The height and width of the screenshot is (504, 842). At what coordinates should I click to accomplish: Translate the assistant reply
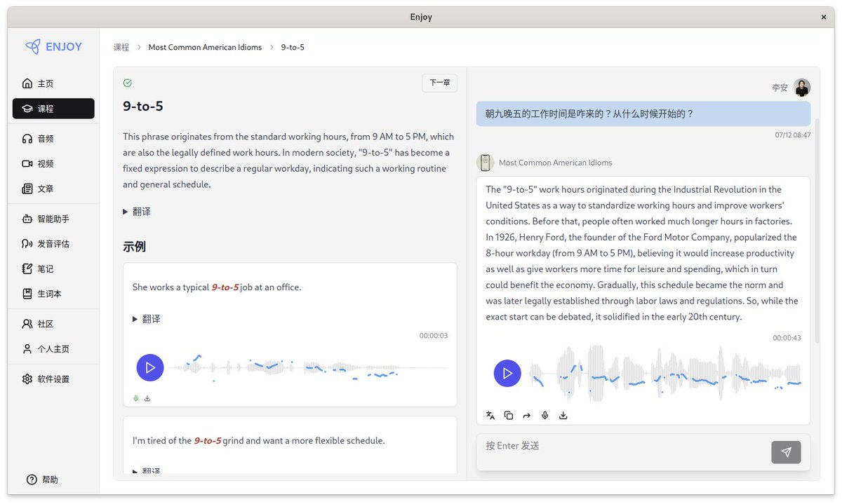tap(490, 416)
